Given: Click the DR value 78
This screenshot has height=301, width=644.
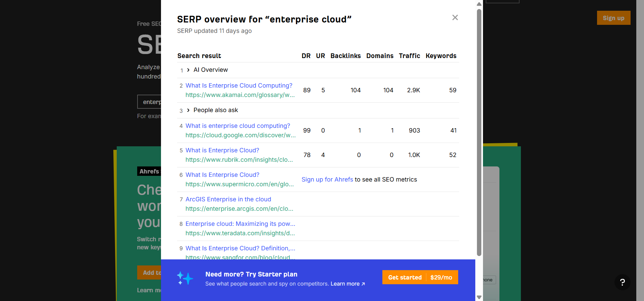Looking at the screenshot, I should (x=307, y=155).
